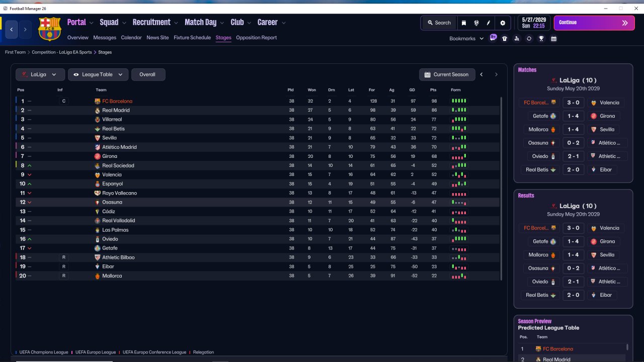644x362 pixels.
Task: Expand the Club menu chevron
Action: coord(249,23)
